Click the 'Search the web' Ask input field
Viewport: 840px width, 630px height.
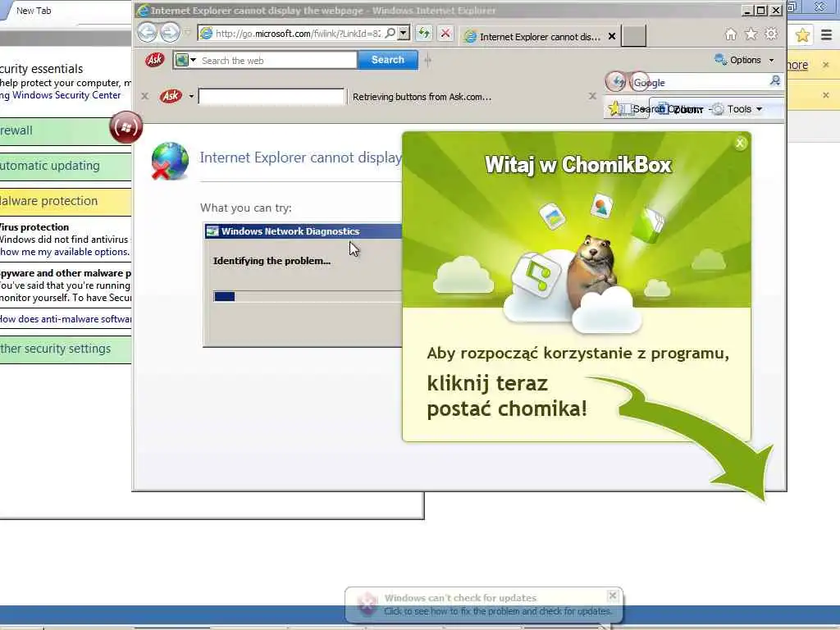pyautogui.click(x=277, y=61)
